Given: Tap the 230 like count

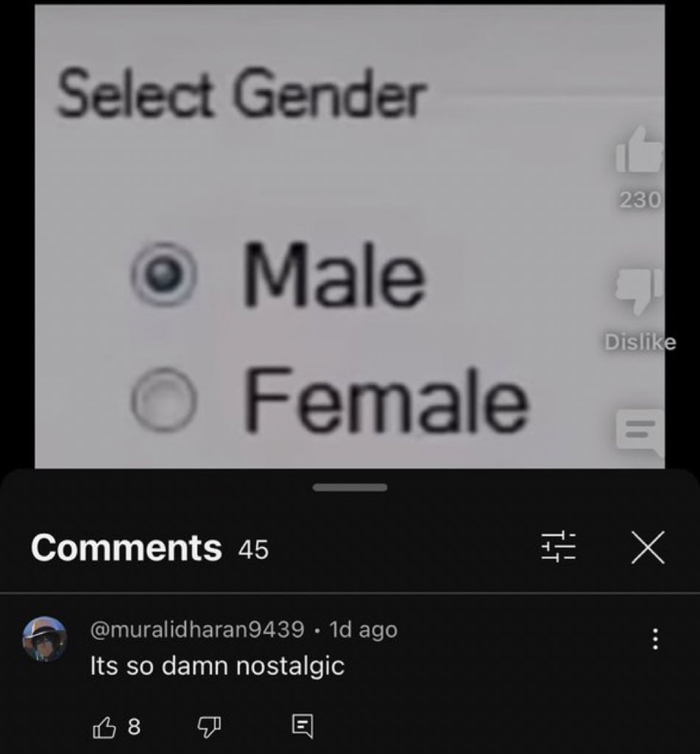Looking at the screenshot, I should (640, 200).
